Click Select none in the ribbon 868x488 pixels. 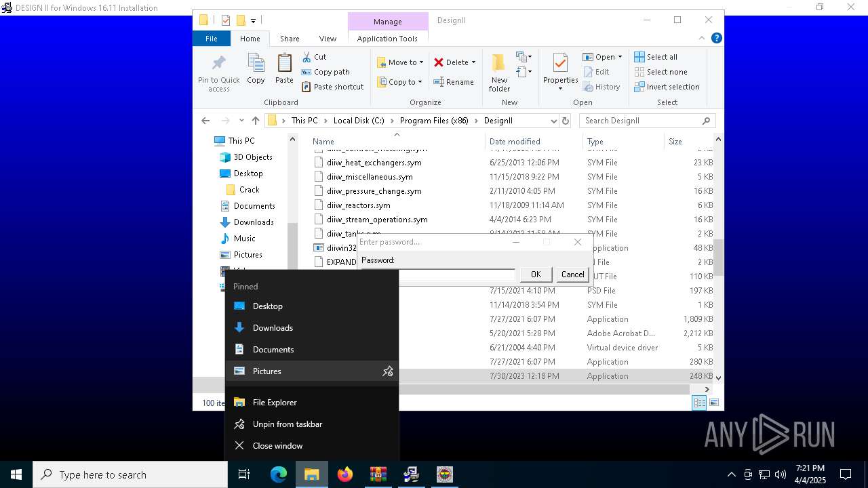pyautogui.click(x=660, y=72)
